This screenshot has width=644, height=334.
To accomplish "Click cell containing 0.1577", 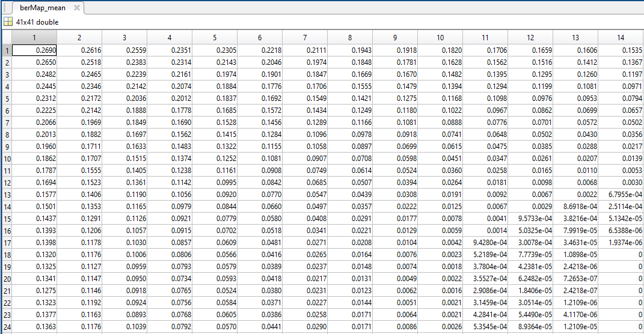I will point(34,195).
